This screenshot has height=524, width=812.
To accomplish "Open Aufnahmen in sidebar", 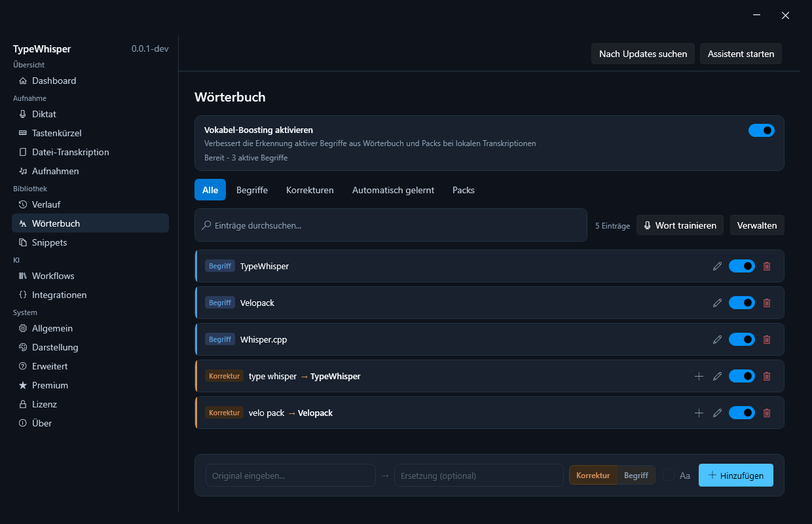I will [90, 171].
